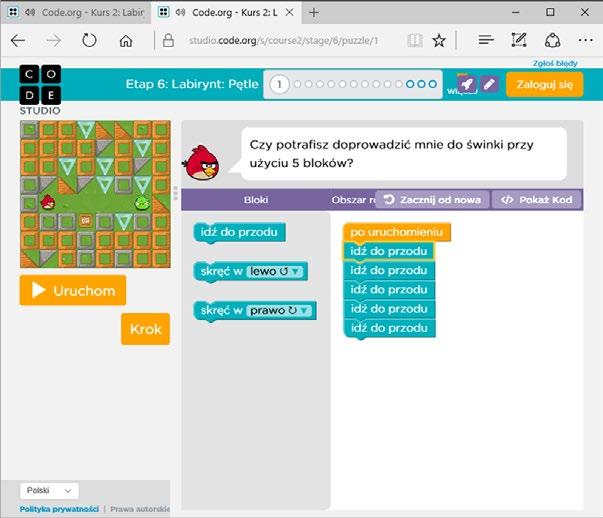This screenshot has height=518, width=603.
Task: Click the browser Forward arrow
Action: [53, 40]
